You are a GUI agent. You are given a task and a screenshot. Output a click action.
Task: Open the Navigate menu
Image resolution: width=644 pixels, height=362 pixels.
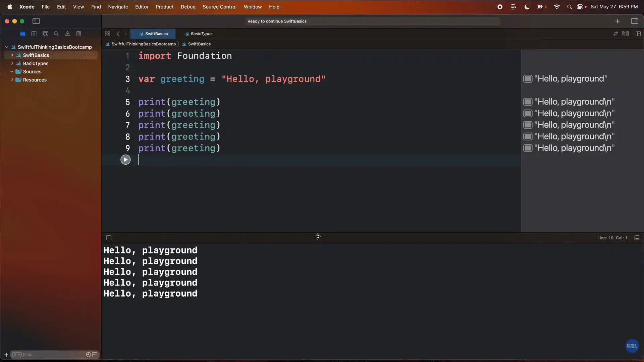click(118, 7)
